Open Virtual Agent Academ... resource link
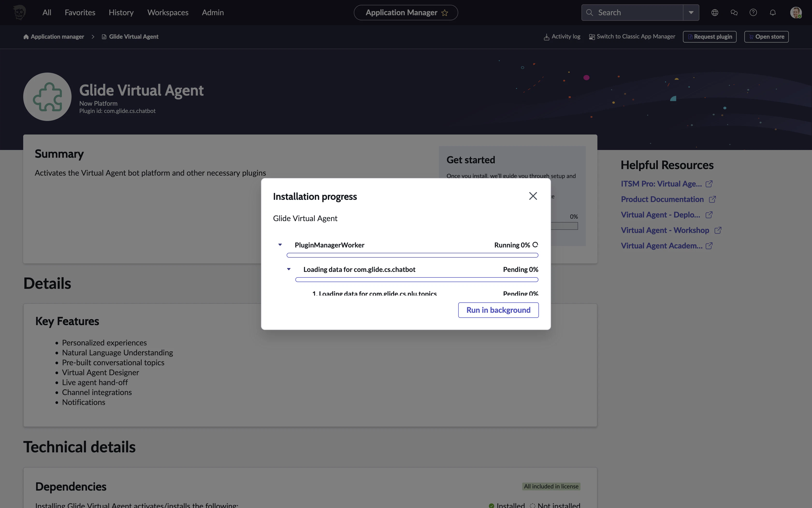Image resolution: width=812 pixels, height=508 pixels. [x=662, y=246]
